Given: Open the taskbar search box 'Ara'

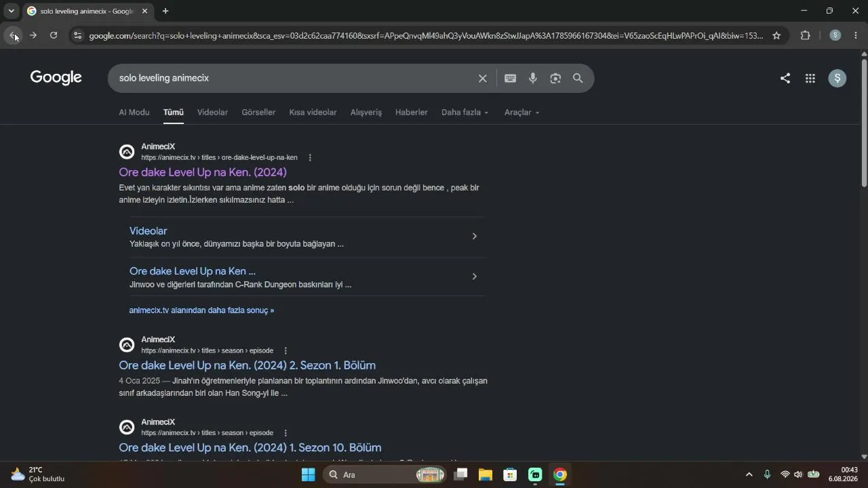Looking at the screenshot, I should (385, 474).
